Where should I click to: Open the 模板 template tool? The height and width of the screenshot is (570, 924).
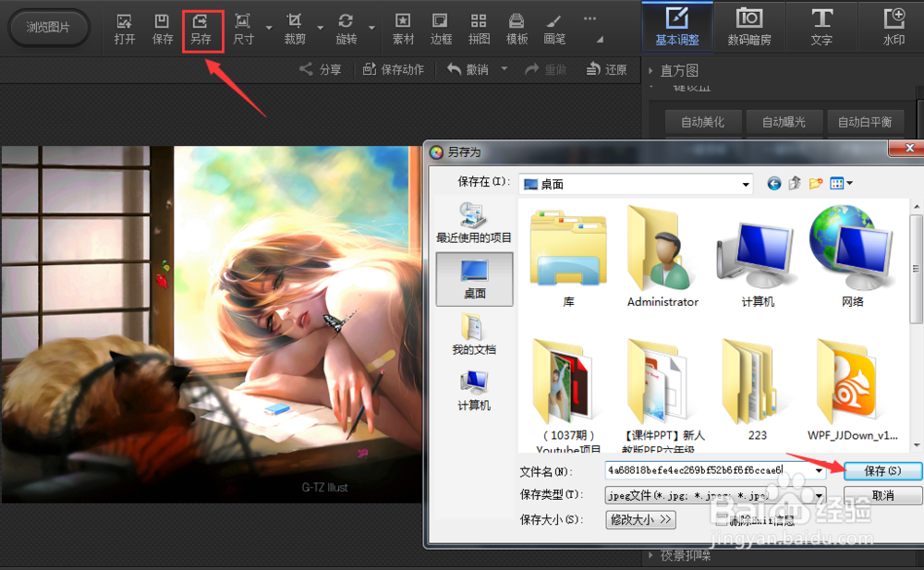pos(517,30)
